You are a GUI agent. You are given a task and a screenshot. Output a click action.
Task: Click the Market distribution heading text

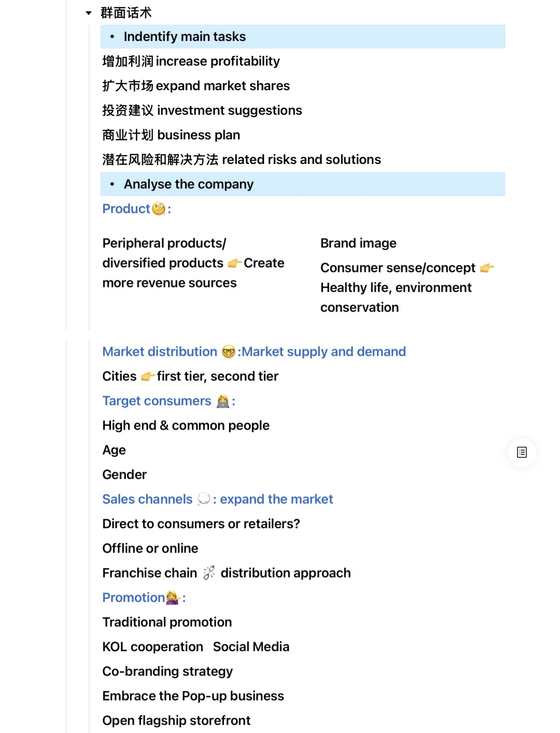pos(160,352)
